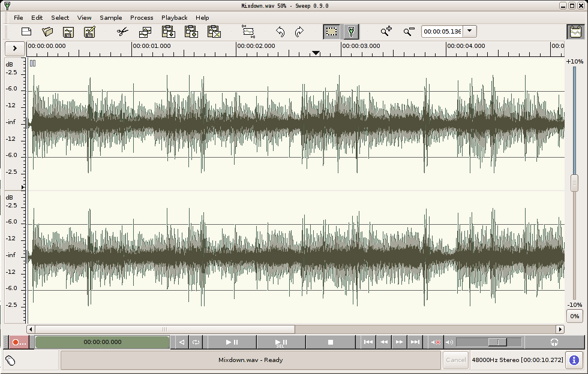Image resolution: width=588 pixels, height=374 pixels.
Task: Click the Cut scissors icon
Action: click(122, 32)
